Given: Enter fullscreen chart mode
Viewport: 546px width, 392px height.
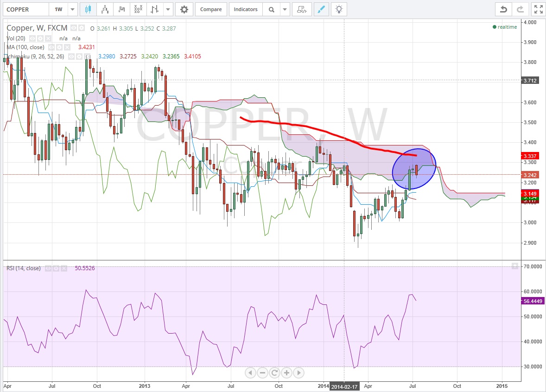Looking at the screenshot, I should [x=538, y=9].
